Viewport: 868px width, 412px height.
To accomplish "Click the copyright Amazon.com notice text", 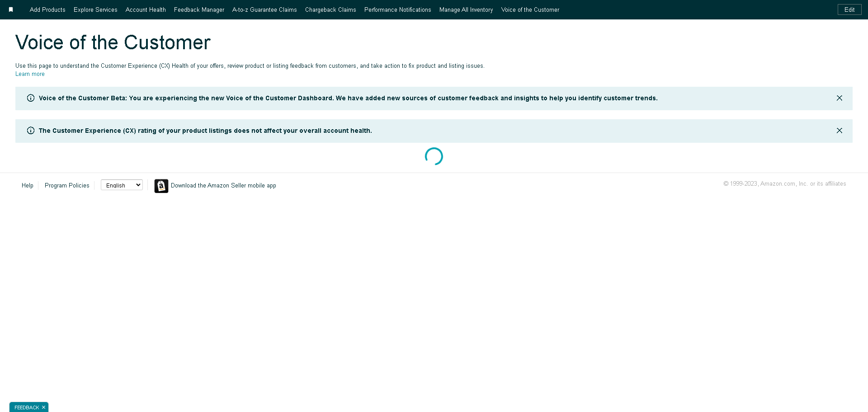I will coord(785,184).
